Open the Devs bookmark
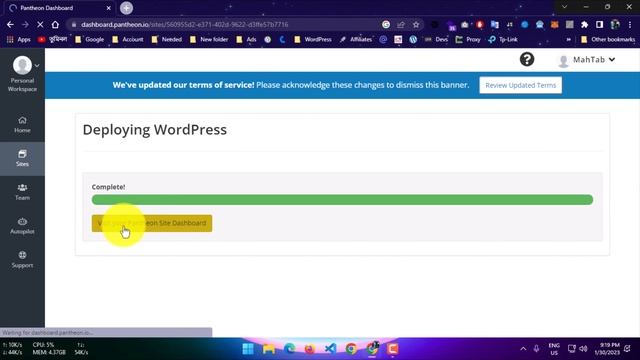This screenshot has width=640, height=360. coord(436,40)
